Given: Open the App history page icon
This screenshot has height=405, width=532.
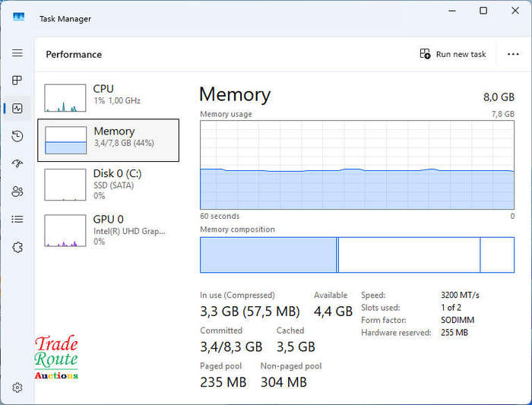Looking at the screenshot, I should (x=17, y=136).
